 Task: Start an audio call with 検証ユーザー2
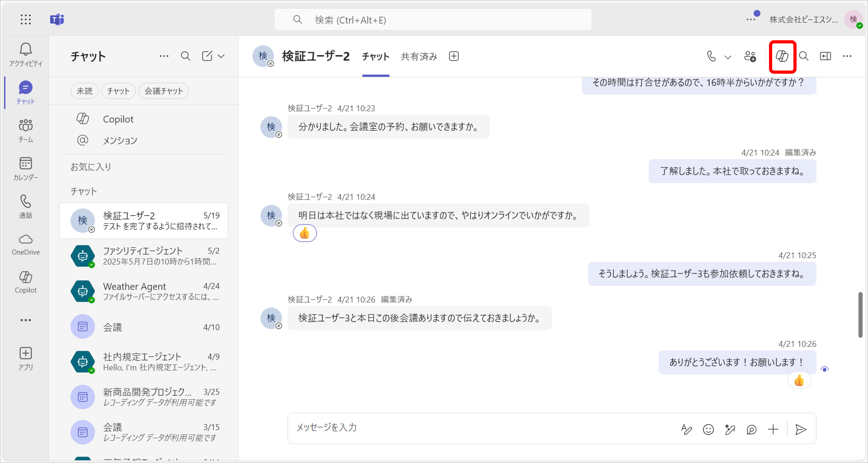711,56
